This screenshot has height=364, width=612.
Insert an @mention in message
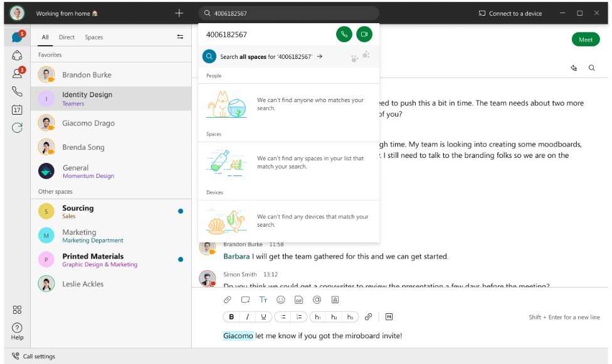317,299
